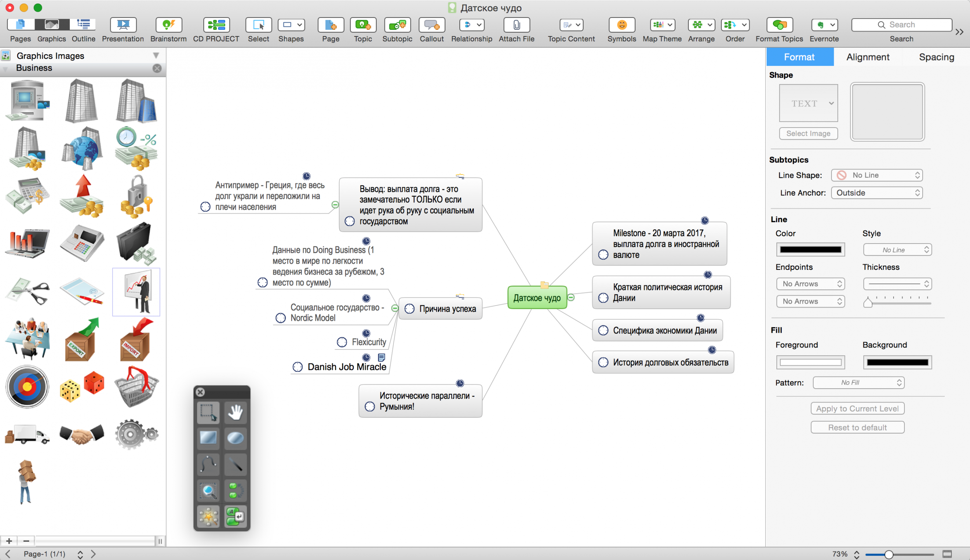Expand the Fill Pattern dropdown

858,382
